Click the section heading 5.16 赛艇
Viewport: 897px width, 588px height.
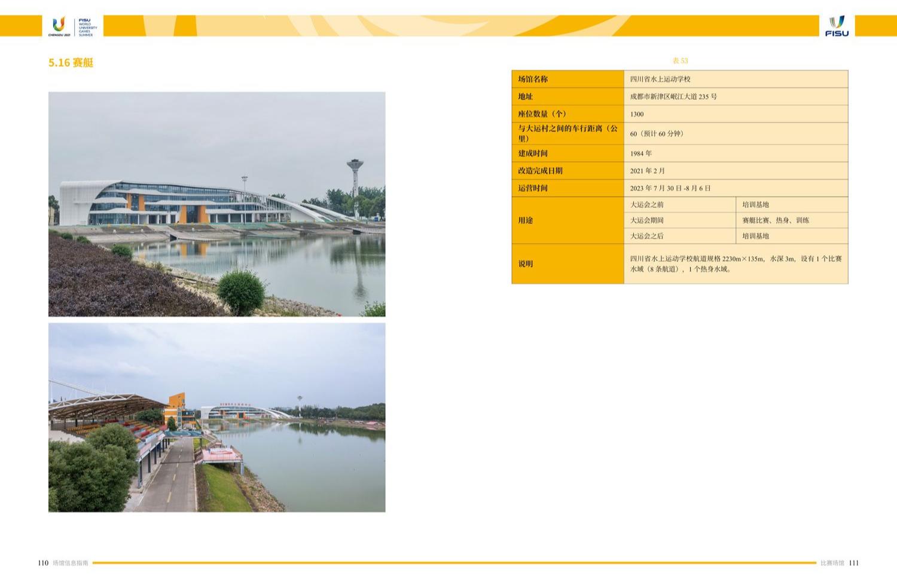tap(71, 63)
